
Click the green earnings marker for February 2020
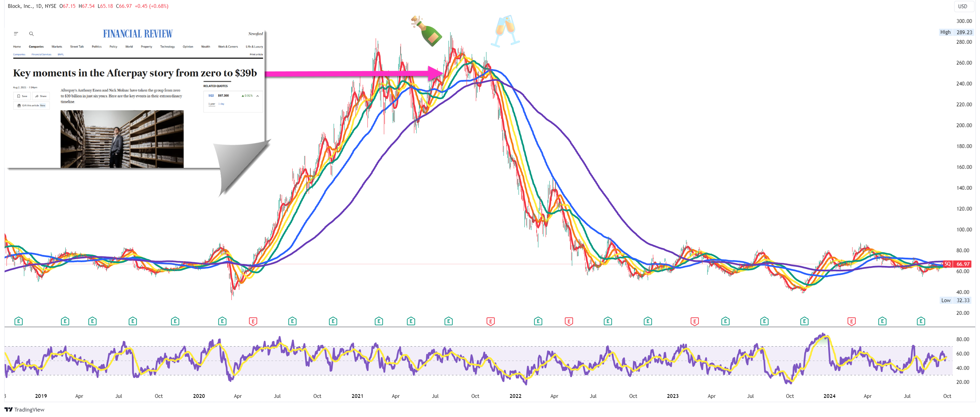[222, 321]
